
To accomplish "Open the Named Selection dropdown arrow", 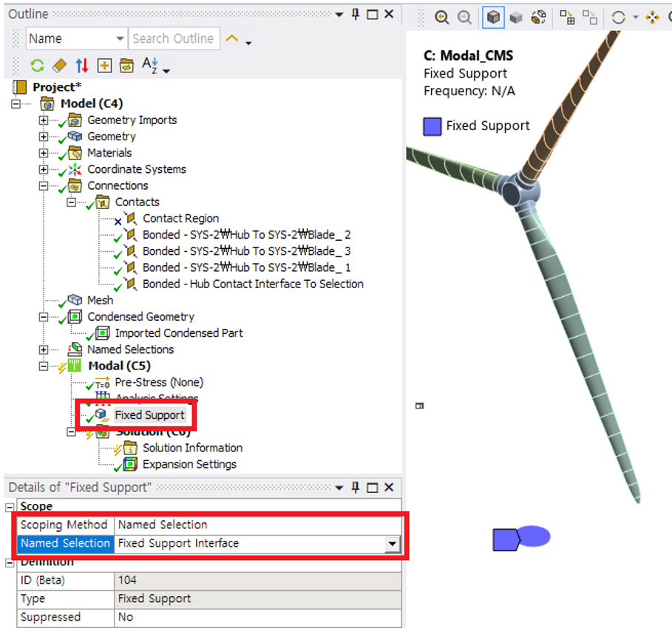I will [392, 544].
